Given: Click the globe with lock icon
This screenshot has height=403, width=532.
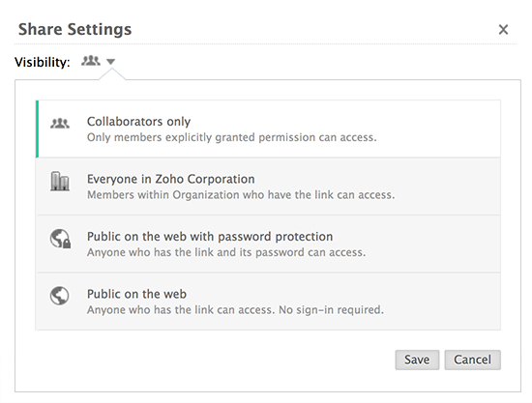Looking at the screenshot, I should coord(60,239).
